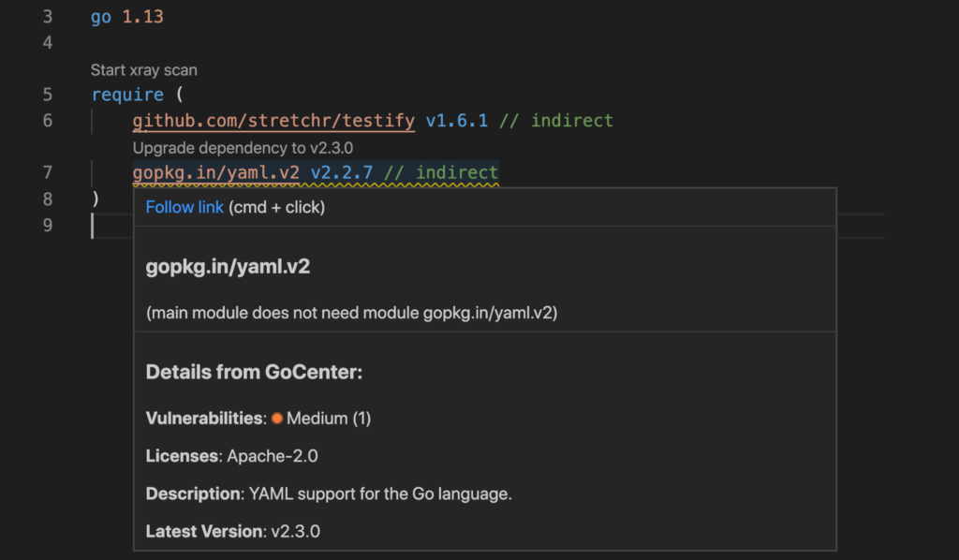Click the orange Medium vulnerability dot icon
Image resolution: width=959 pixels, height=560 pixels.
[276, 418]
